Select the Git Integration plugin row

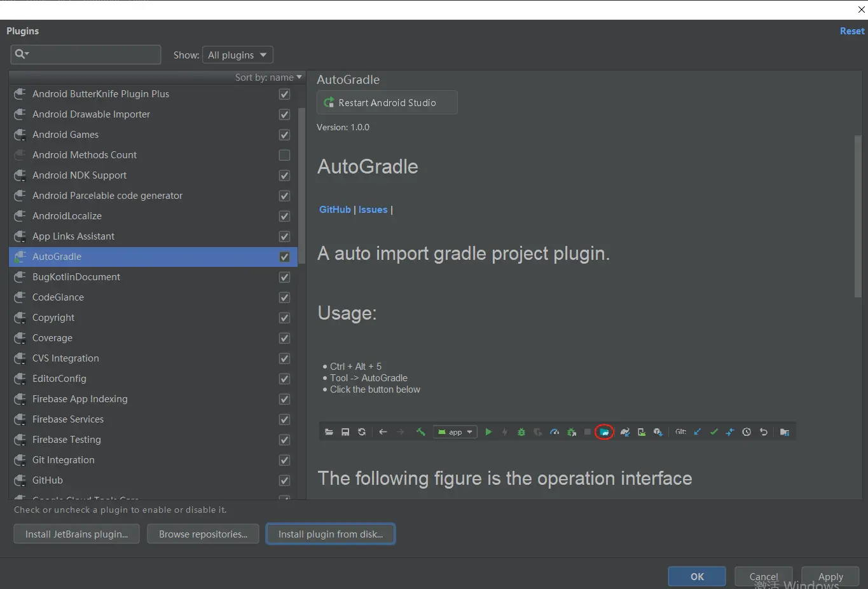pos(153,460)
